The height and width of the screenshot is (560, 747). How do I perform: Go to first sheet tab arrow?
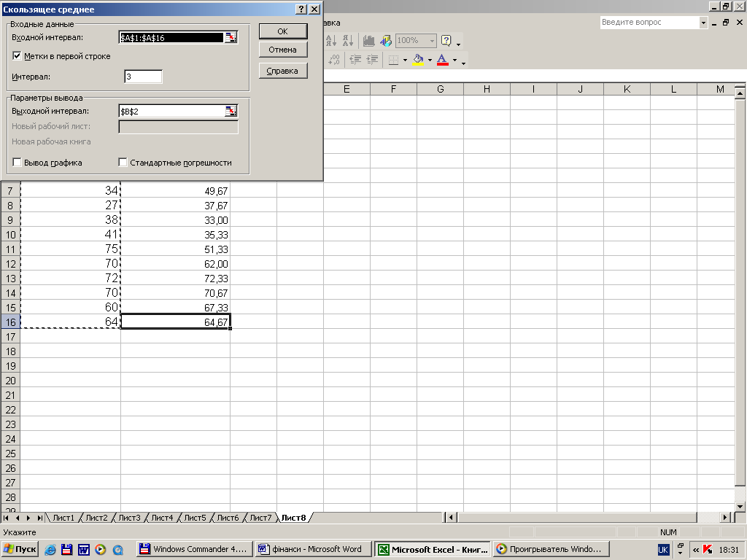coord(6,518)
